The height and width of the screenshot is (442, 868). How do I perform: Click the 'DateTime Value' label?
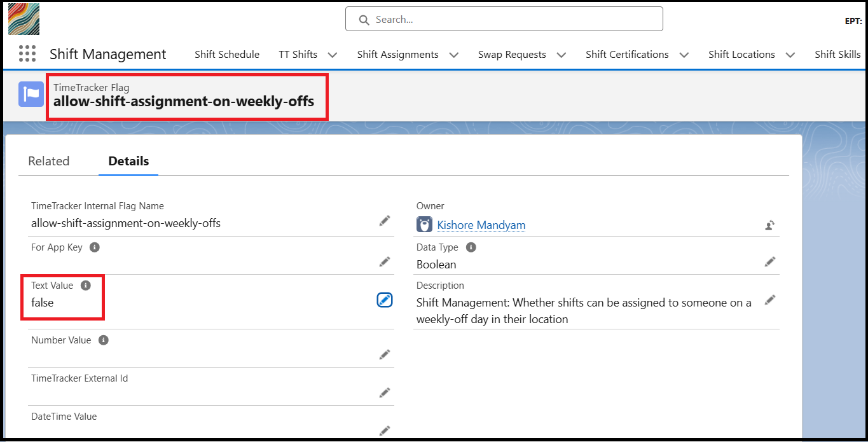(64, 417)
